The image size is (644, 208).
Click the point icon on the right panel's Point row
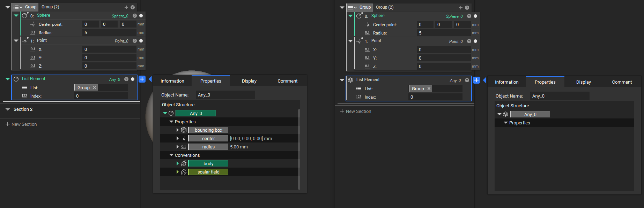359,41
